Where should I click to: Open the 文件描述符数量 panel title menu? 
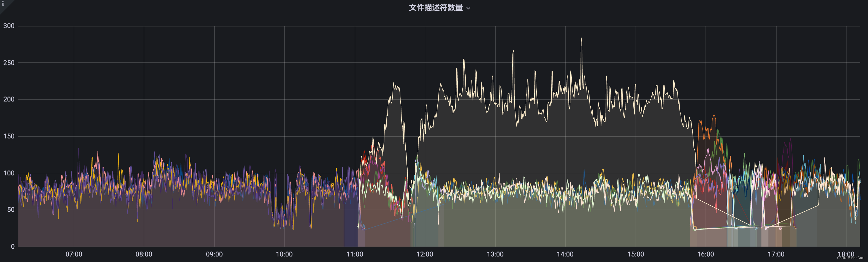(x=436, y=8)
